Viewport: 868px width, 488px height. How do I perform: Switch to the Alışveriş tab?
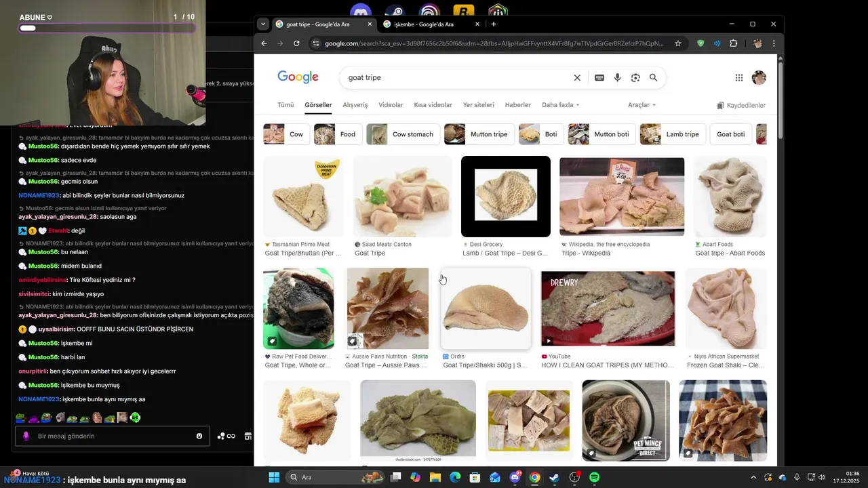355,105
